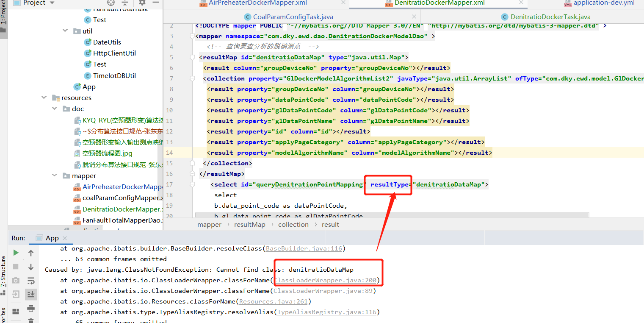Open BaseBuilder.java:116 stack trace link
Viewport: 644px width, 323px height.
303,248
